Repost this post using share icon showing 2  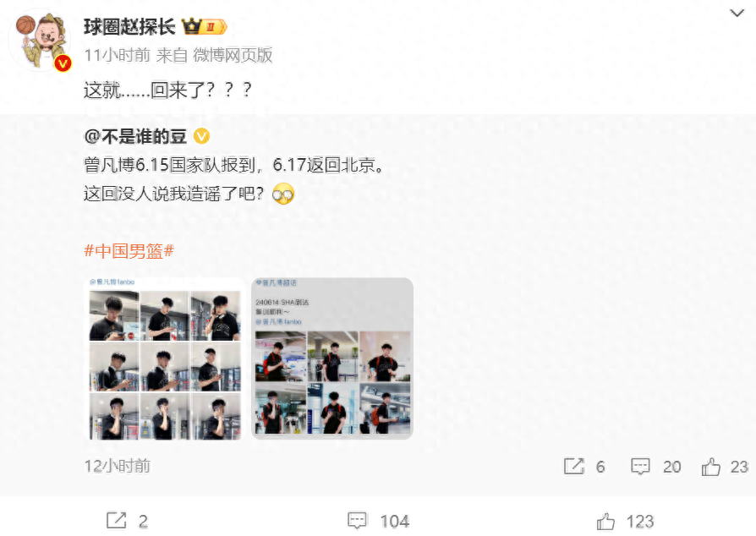point(128,521)
